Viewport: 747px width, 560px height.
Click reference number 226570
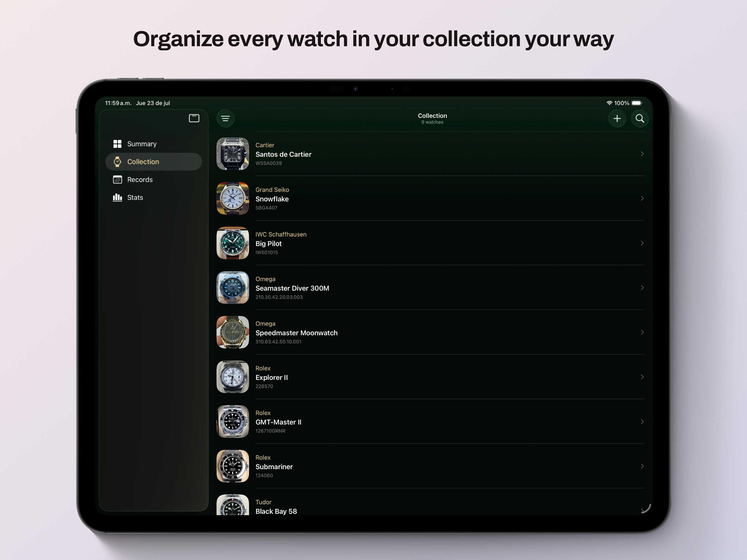[x=264, y=386]
